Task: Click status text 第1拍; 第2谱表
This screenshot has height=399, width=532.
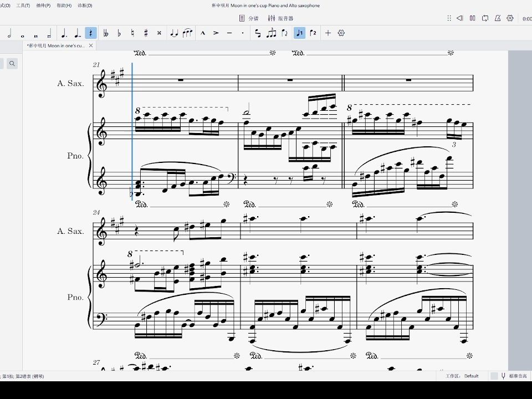Action: (x=22, y=376)
